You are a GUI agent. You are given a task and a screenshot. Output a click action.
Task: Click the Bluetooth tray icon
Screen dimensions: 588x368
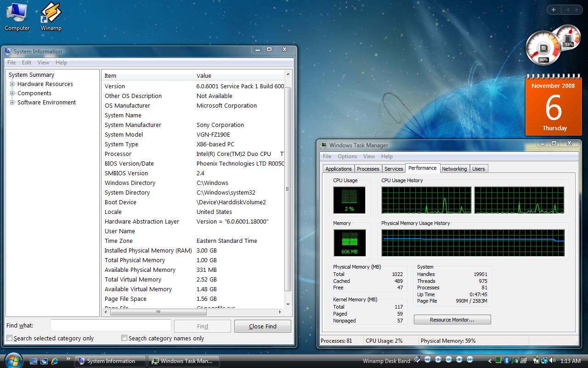click(x=507, y=361)
